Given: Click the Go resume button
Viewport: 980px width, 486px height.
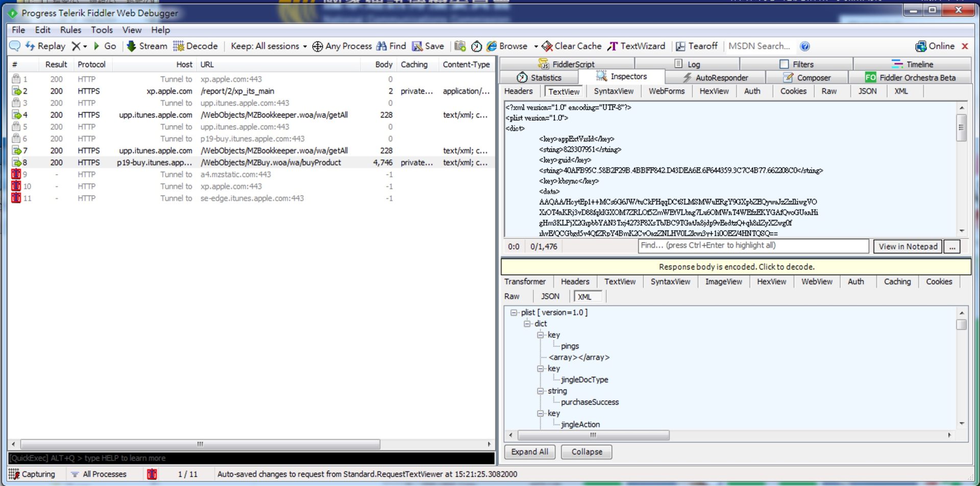Looking at the screenshot, I should point(105,46).
